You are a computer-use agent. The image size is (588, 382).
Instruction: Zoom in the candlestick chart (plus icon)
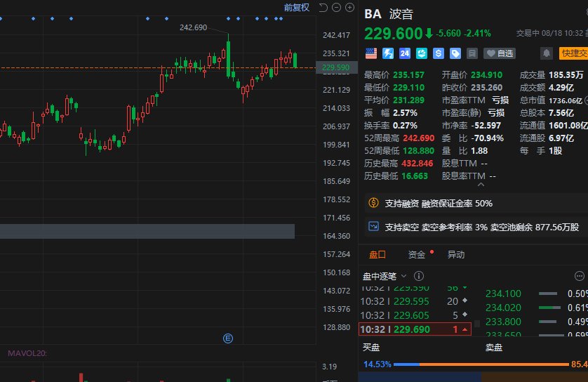[349, 8]
